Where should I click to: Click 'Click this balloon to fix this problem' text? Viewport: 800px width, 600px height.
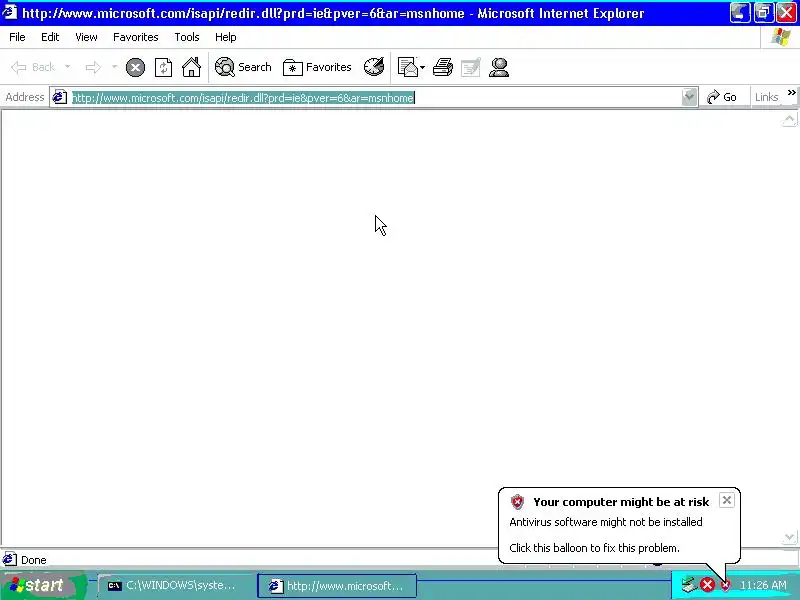[594, 548]
